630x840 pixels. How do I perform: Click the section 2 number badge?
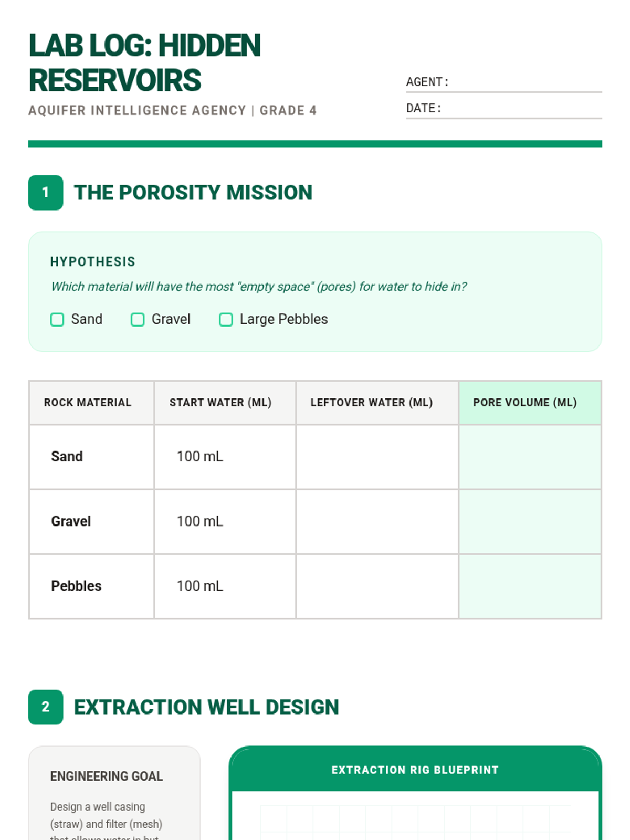(46, 707)
